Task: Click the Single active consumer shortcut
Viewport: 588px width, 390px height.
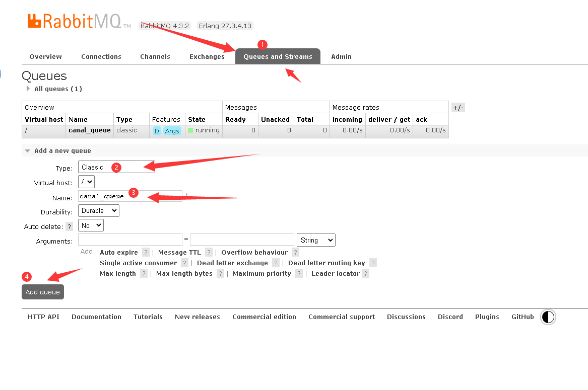Action: click(139, 263)
